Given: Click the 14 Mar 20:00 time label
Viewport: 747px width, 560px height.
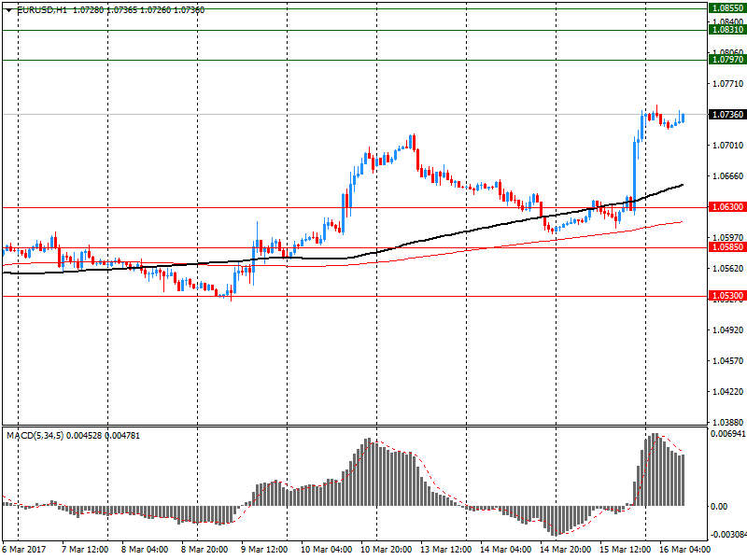Looking at the screenshot, I should [x=566, y=550].
